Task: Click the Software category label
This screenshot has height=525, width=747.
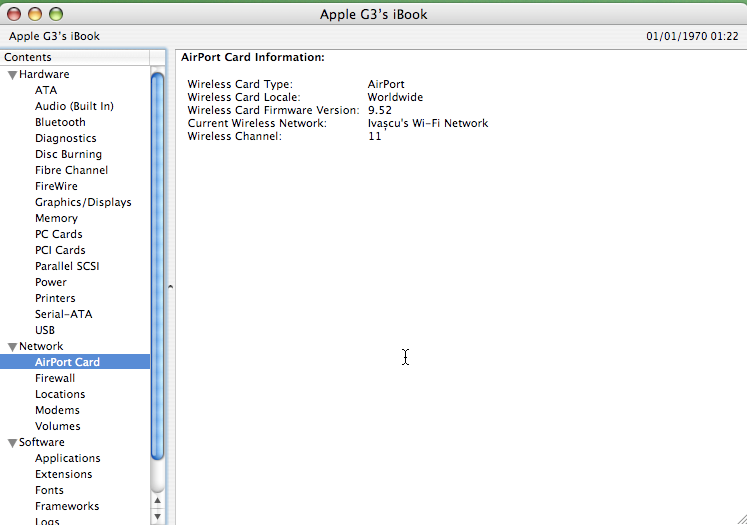Action: point(41,442)
